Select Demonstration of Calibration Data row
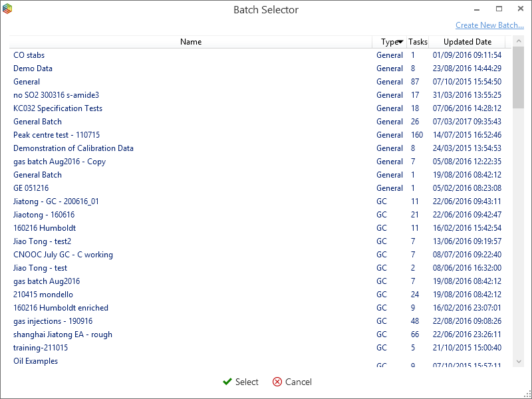 [x=73, y=148]
